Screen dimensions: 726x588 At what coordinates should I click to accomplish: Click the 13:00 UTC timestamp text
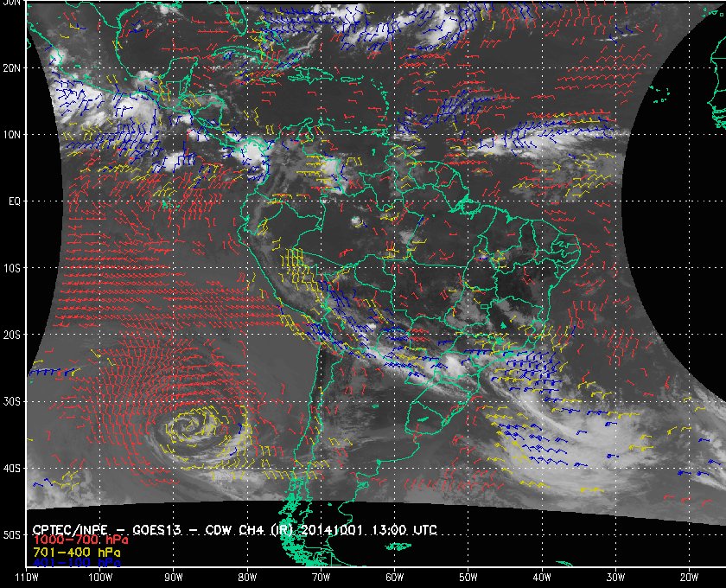click(404, 529)
